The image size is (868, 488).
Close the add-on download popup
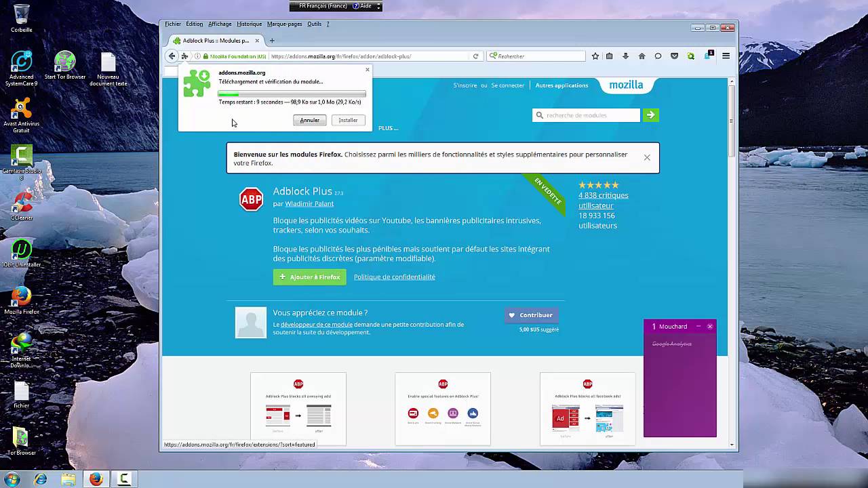click(x=368, y=69)
